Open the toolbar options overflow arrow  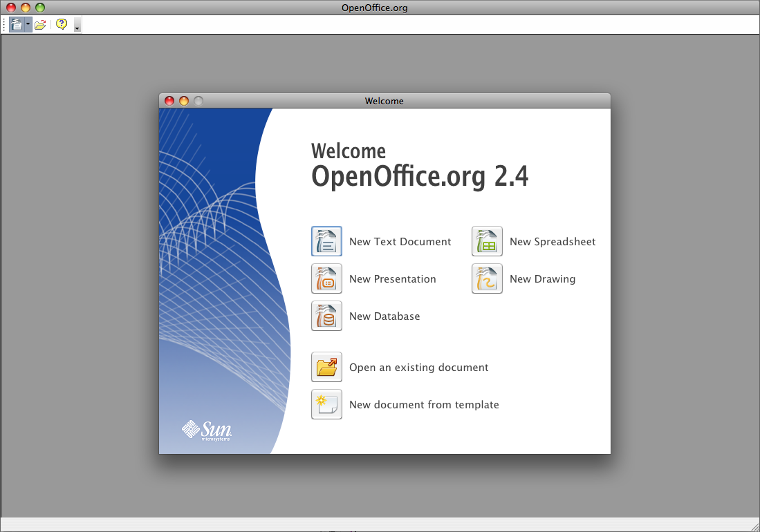click(77, 26)
